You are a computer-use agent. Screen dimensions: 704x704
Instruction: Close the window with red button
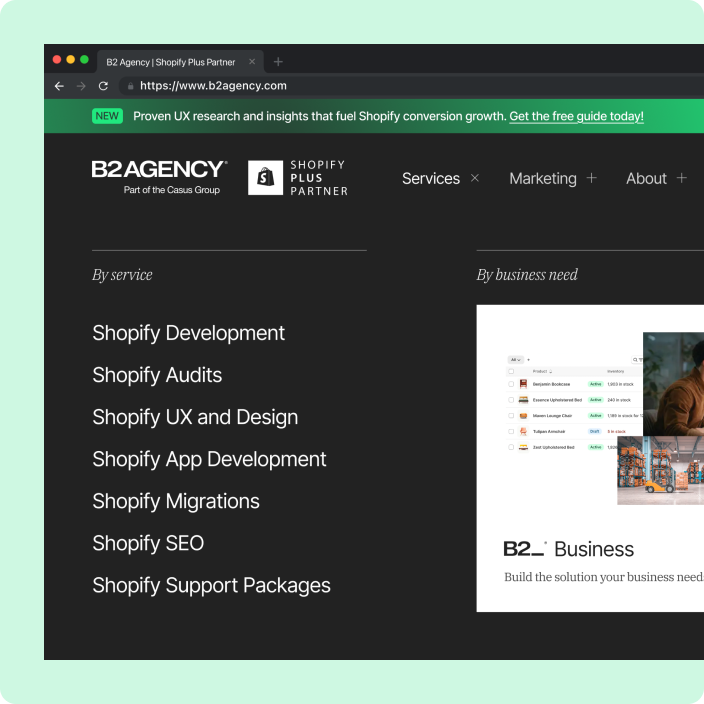coord(57,59)
